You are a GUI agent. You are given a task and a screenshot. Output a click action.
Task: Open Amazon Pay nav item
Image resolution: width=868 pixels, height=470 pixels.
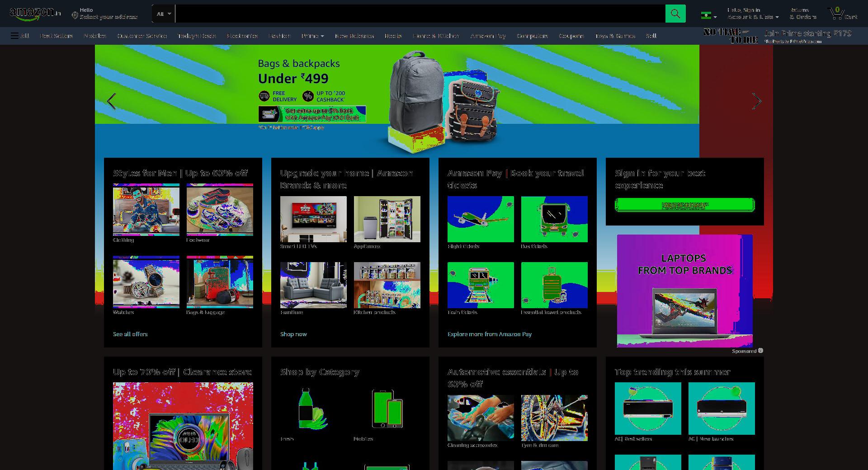coord(488,36)
